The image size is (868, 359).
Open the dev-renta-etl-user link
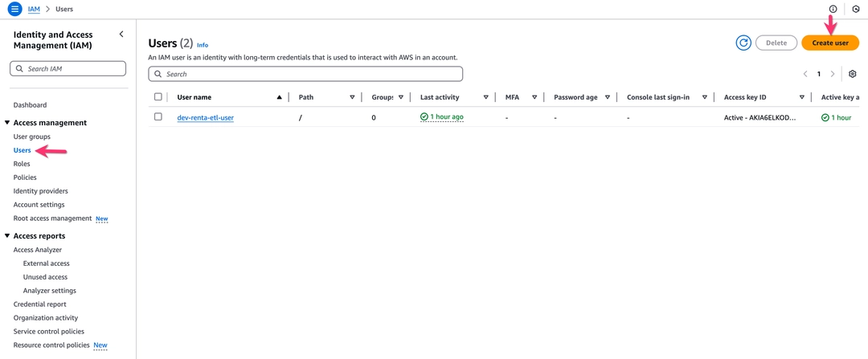tap(206, 117)
